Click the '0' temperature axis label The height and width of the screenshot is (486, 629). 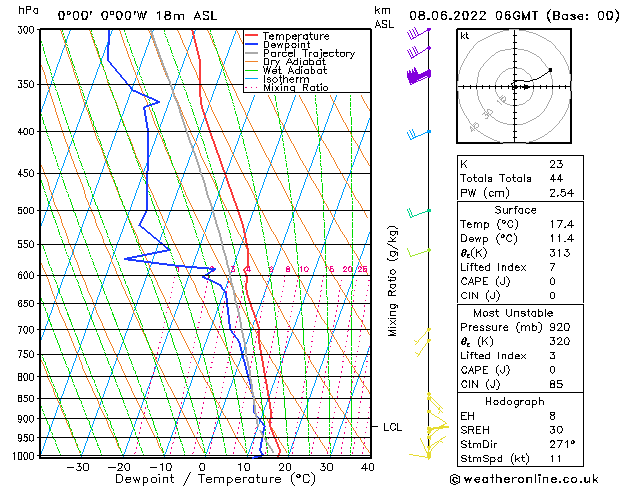(202, 467)
